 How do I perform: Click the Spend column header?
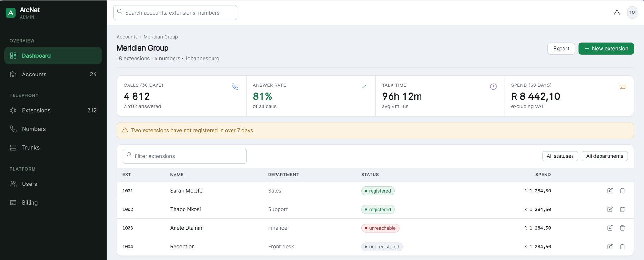point(543,175)
